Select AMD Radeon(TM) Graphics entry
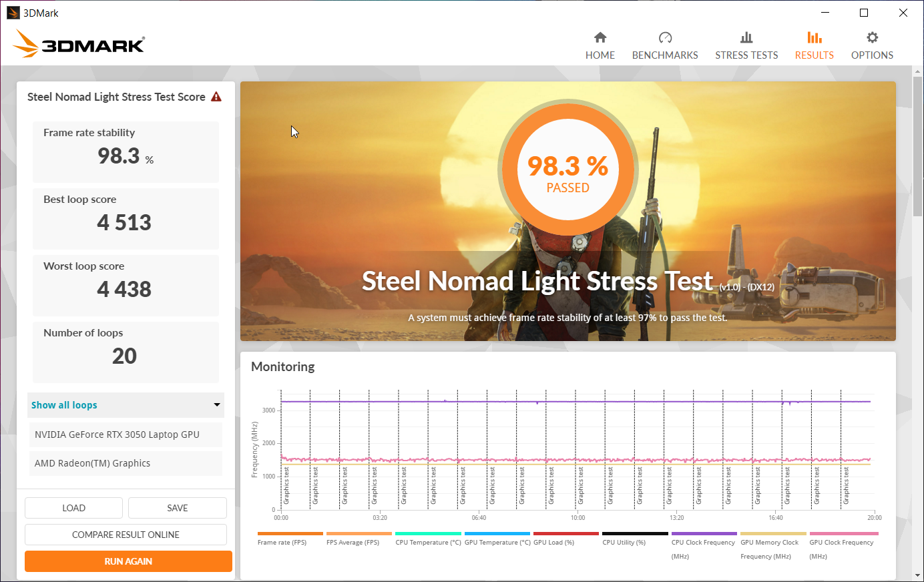 coord(126,463)
